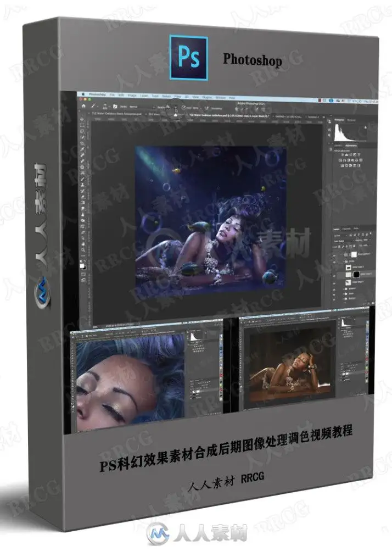Open the Apple menu

[x=83, y=94]
